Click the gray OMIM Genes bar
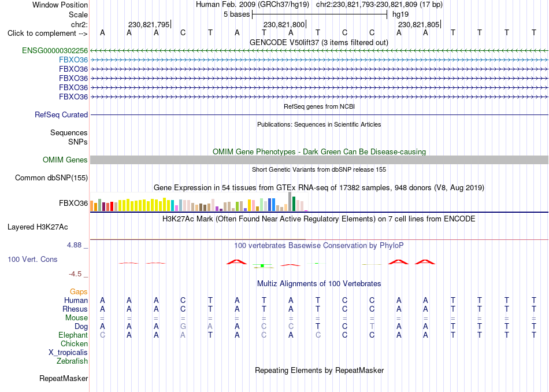Image resolution: width=549 pixels, height=392 pixels. pos(319,160)
